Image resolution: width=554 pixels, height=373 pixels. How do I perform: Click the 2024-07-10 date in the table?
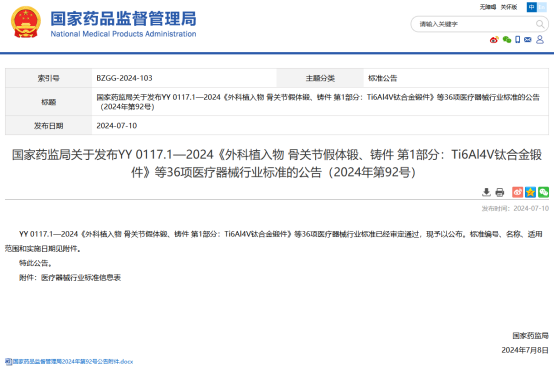[117, 126]
